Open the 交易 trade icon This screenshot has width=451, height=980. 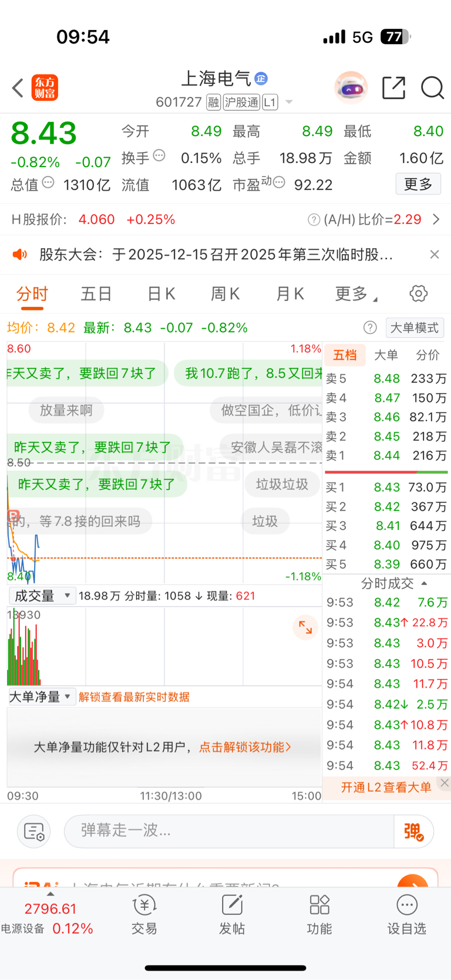pyautogui.click(x=144, y=915)
